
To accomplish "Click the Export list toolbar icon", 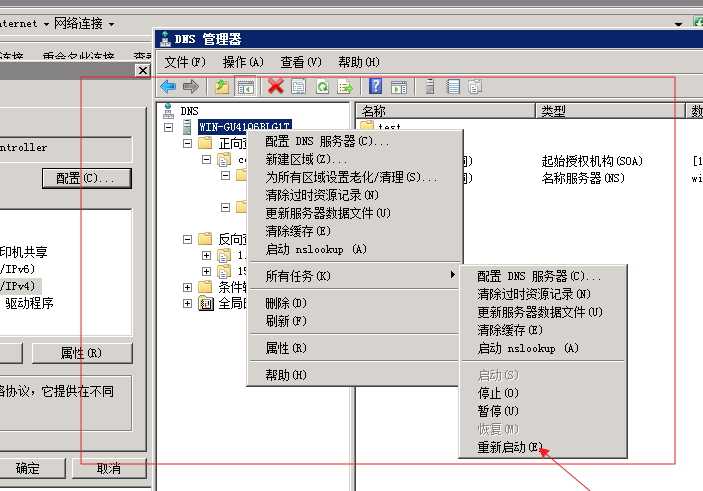I will click(345, 87).
